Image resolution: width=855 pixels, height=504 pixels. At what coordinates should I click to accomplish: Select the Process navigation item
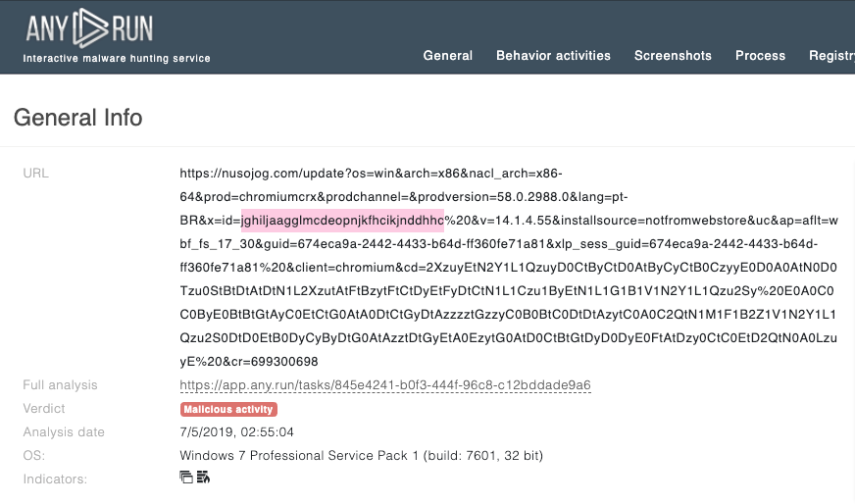[x=760, y=56]
